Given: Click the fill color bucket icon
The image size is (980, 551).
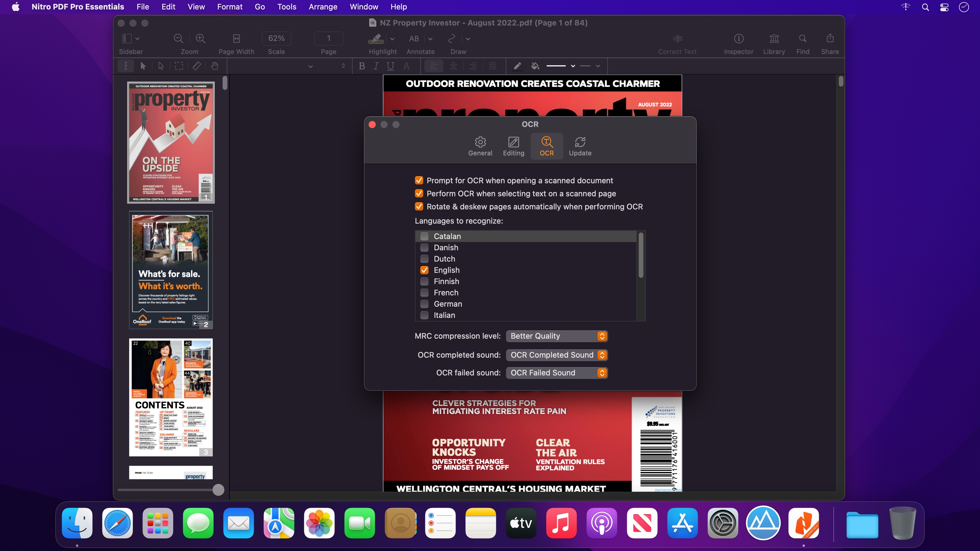Looking at the screenshot, I should pyautogui.click(x=535, y=66).
